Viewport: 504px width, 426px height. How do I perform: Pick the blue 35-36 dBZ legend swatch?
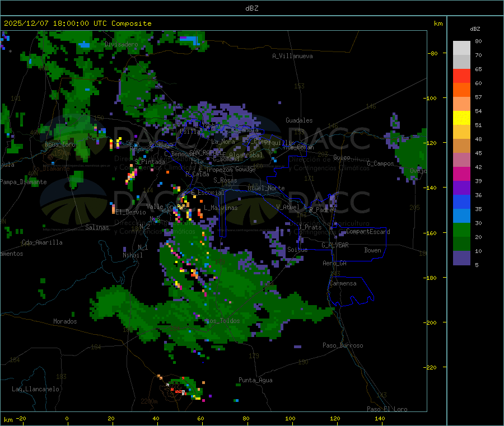click(461, 202)
